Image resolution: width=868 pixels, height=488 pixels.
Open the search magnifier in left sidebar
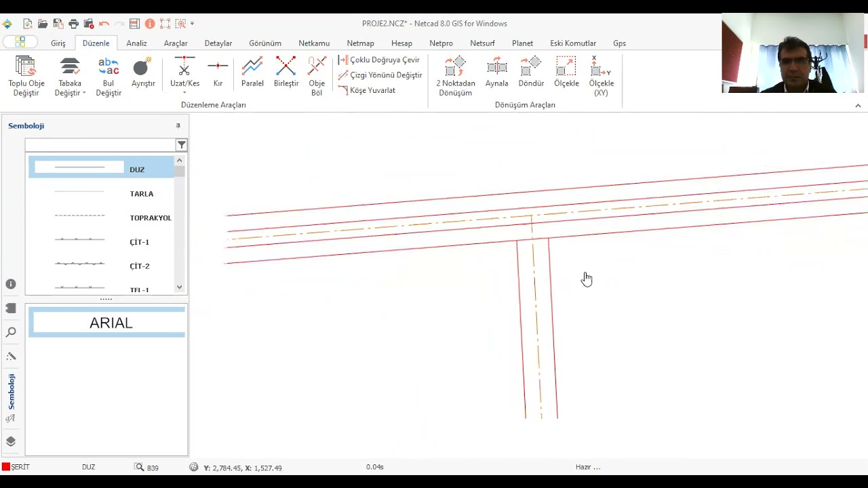coord(11,332)
